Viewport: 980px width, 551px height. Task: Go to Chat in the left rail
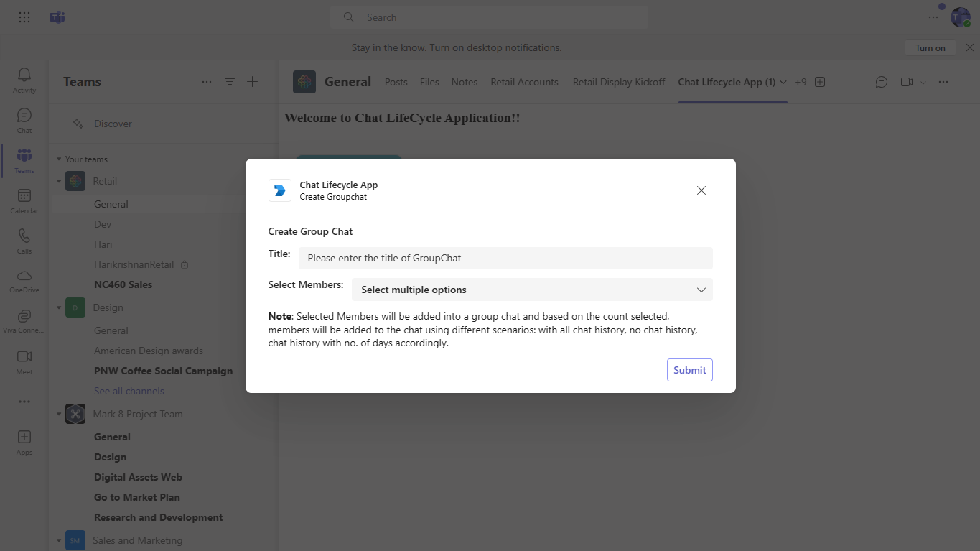pyautogui.click(x=24, y=120)
